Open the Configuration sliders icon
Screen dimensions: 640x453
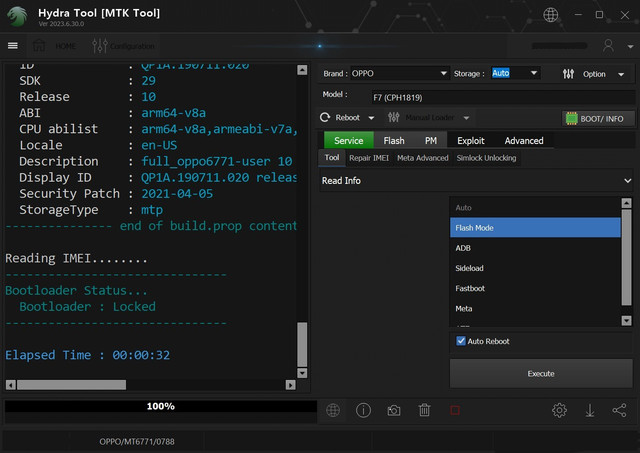tap(100, 46)
